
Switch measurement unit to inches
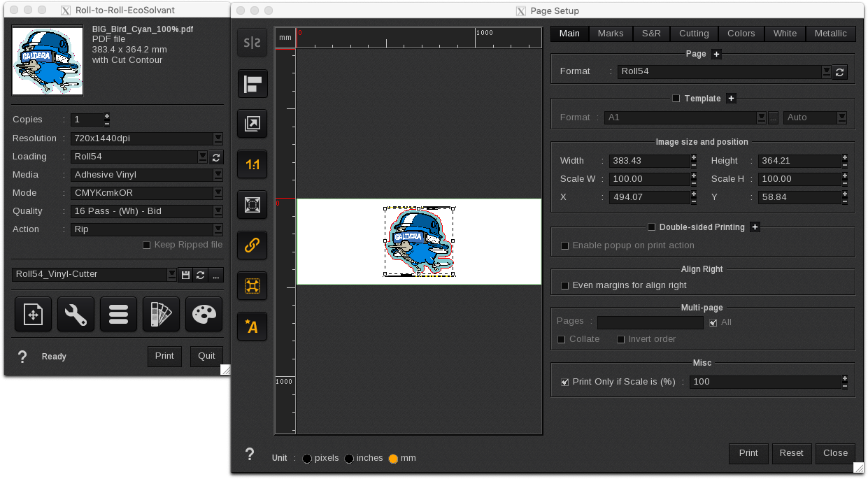(350, 458)
